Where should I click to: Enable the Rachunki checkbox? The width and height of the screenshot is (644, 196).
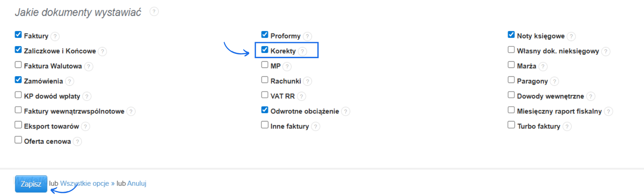coord(265,80)
